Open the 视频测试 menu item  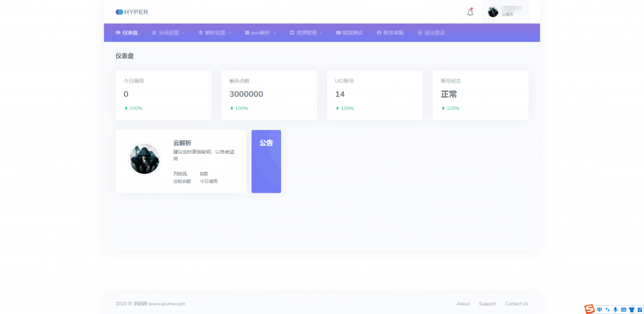(x=350, y=33)
